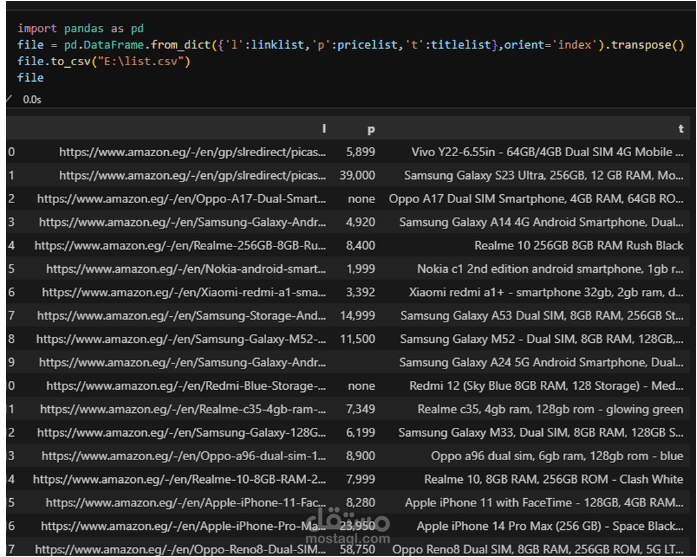Image resolution: width=697 pixels, height=557 pixels.
Task: Select the price cell 8,900
Action: [361, 456]
